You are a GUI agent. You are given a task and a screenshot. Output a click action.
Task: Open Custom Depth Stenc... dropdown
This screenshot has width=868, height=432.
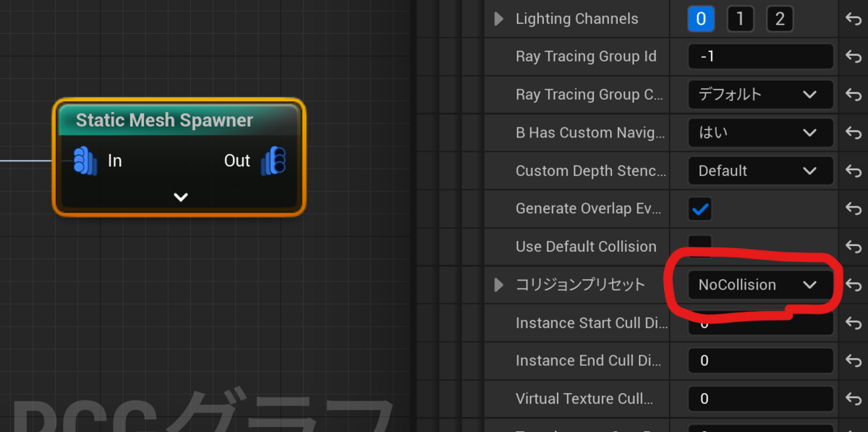pos(761,171)
